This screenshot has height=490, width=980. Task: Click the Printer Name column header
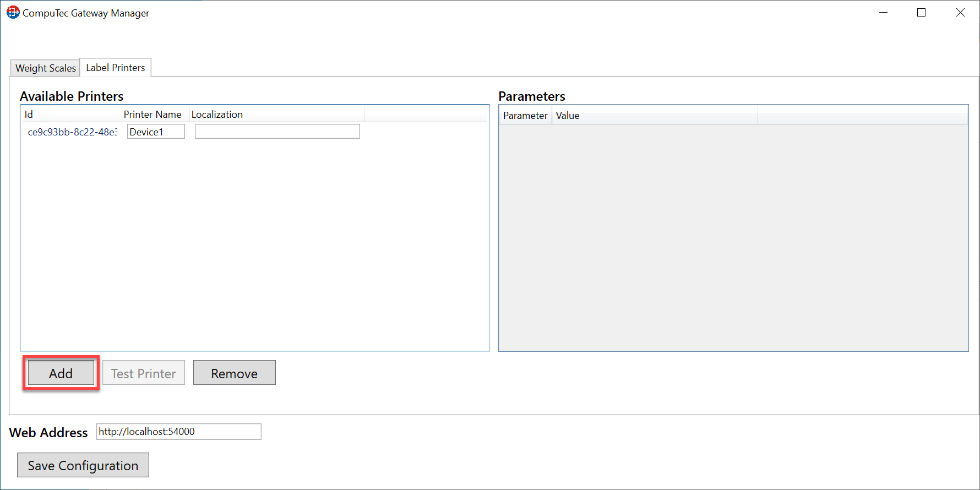tap(153, 115)
